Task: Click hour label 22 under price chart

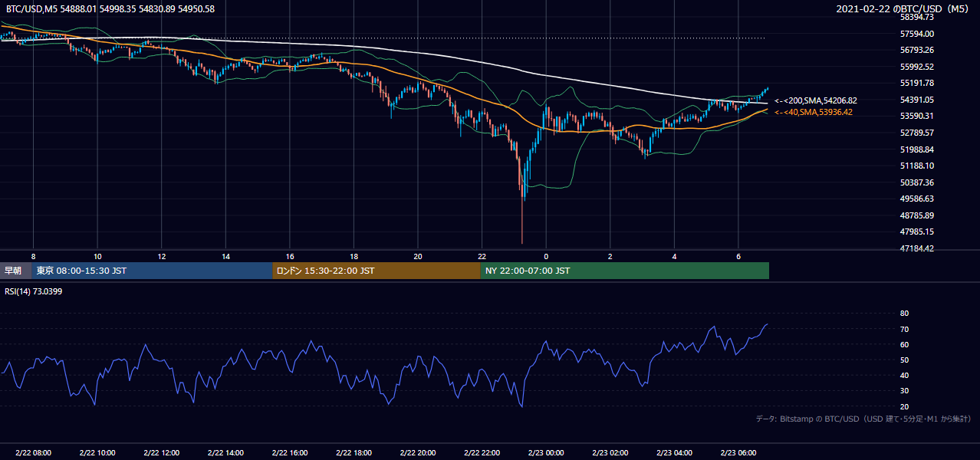Action: coord(482,256)
